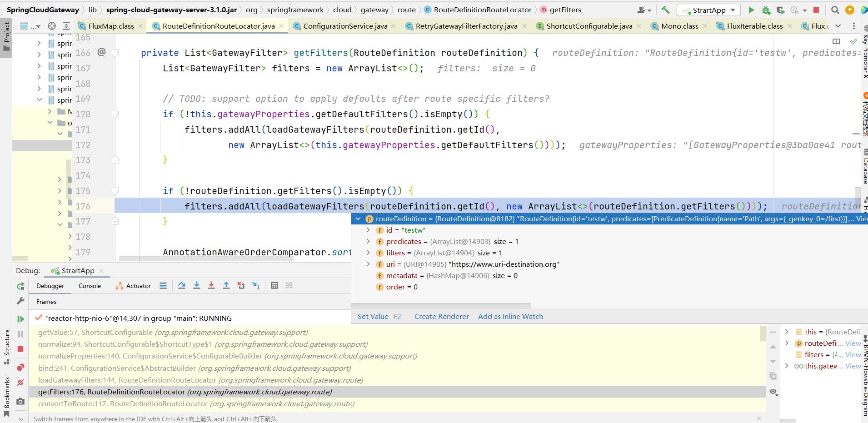The height and width of the screenshot is (423, 868).
Task: Open debugger settings wrench icon
Action: tap(20, 301)
